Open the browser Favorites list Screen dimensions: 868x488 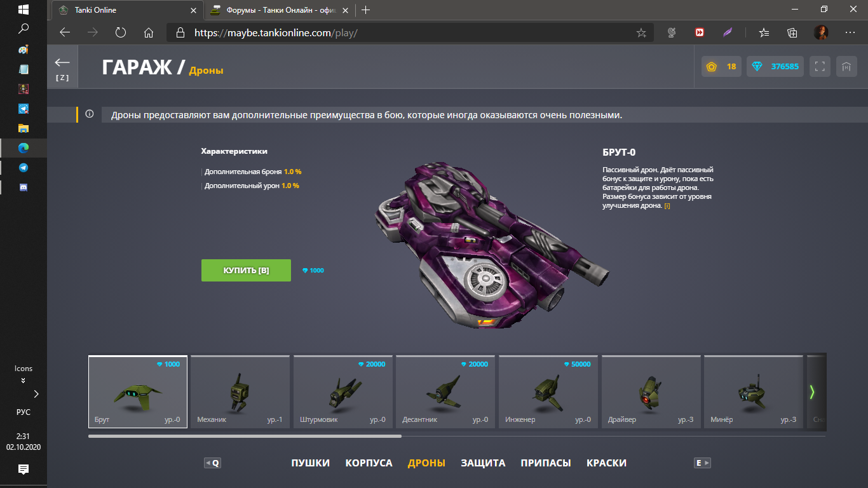(764, 32)
